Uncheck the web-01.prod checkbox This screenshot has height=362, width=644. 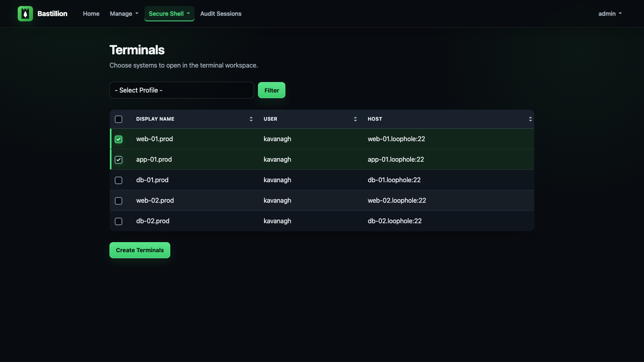point(118,139)
